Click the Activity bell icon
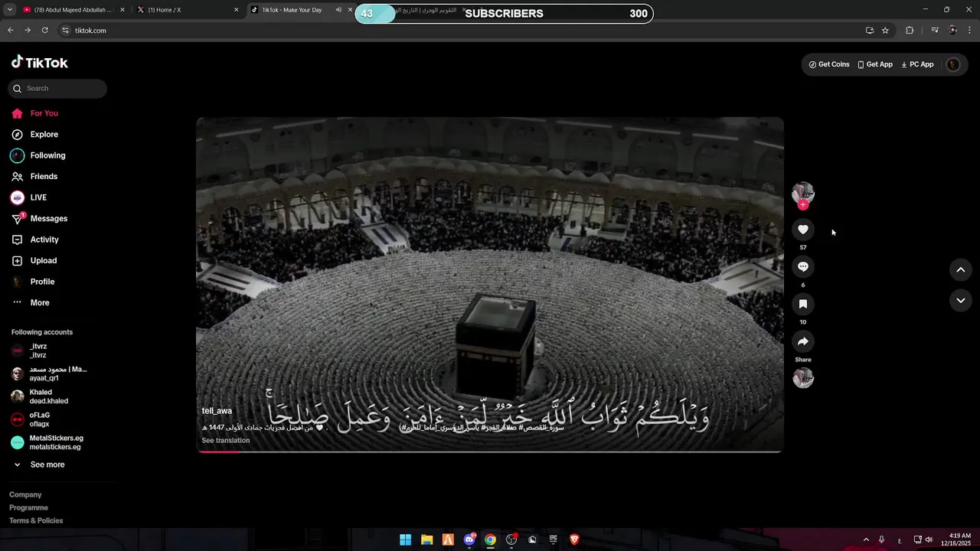The image size is (980, 551). click(x=17, y=240)
